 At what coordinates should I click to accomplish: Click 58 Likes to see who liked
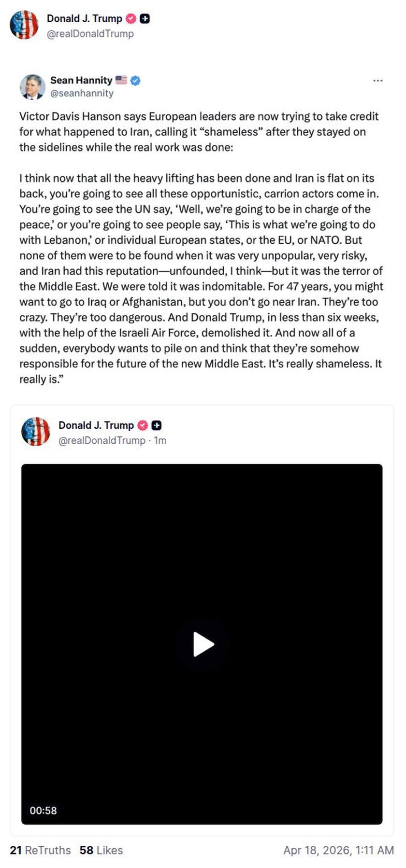101,850
